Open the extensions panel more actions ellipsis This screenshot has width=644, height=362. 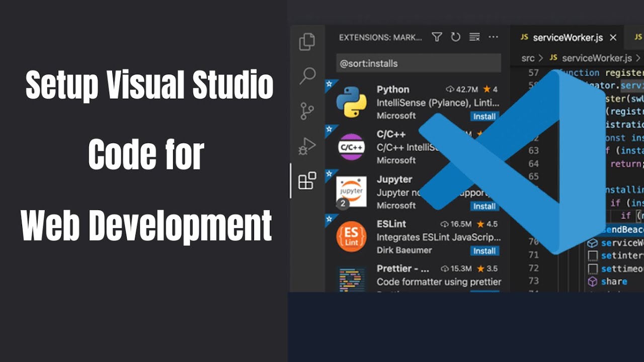click(x=493, y=37)
